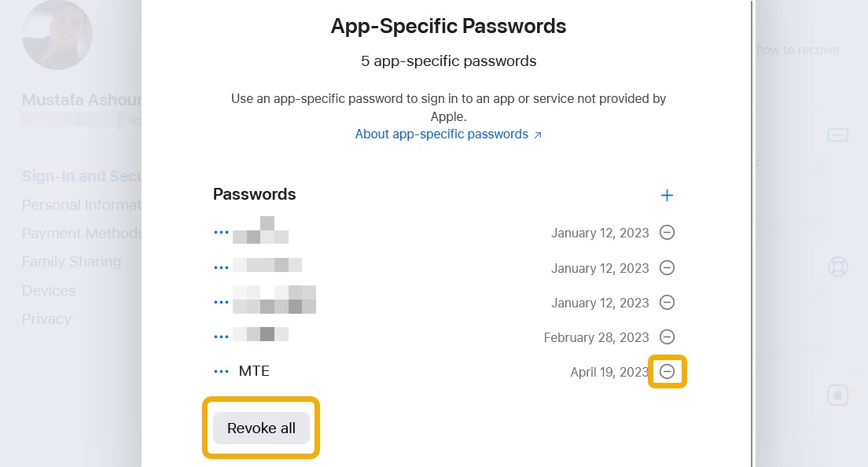Revoke the third January 12 password
This screenshot has width=868, height=467.
coord(667,302)
